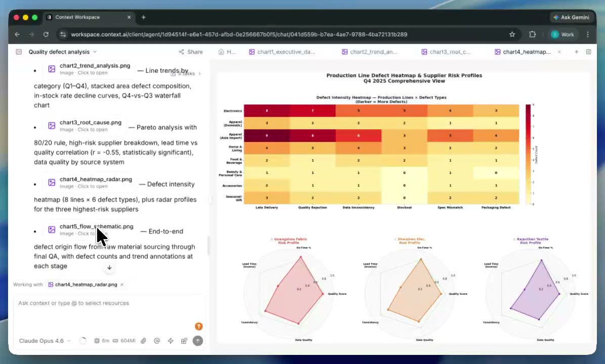Image resolution: width=605 pixels, height=364 pixels.
Task: Click the chat panel scrollbar handle
Action: pos(208,246)
